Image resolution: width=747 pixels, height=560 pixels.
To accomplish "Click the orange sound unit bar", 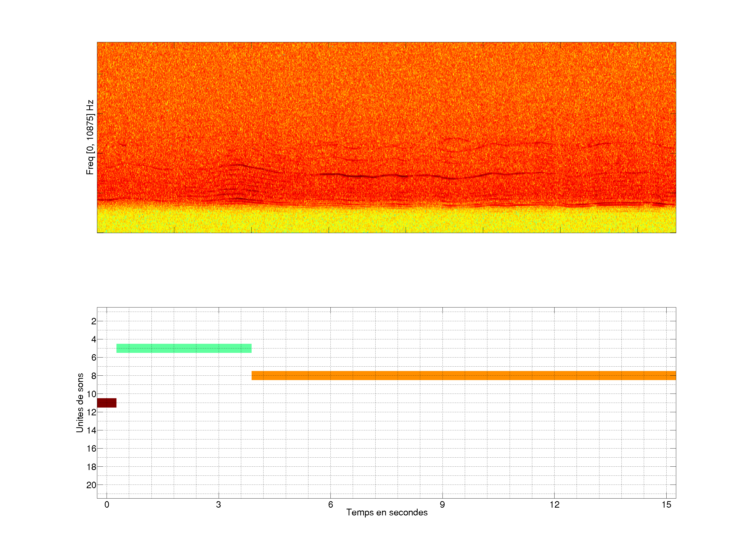I will (463, 375).
